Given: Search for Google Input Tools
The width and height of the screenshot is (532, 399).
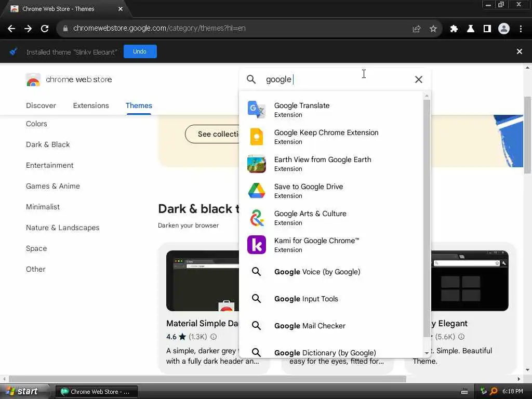Looking at the screenshot, I should pyautogui.click(x=331, y=299).
